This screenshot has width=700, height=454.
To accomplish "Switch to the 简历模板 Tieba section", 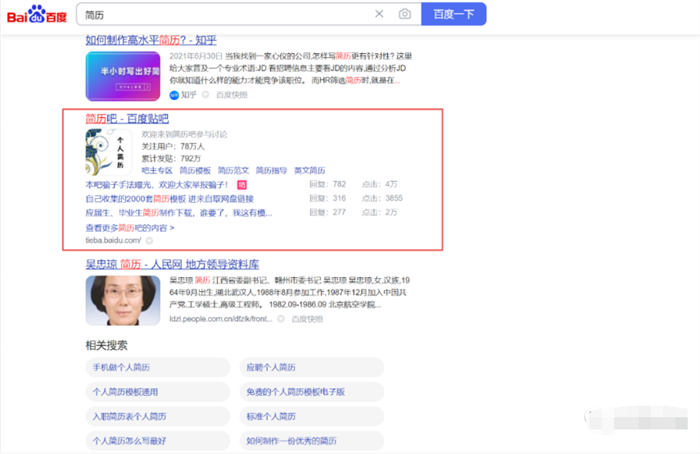I will pyautogui.click(x=195, y=171).
